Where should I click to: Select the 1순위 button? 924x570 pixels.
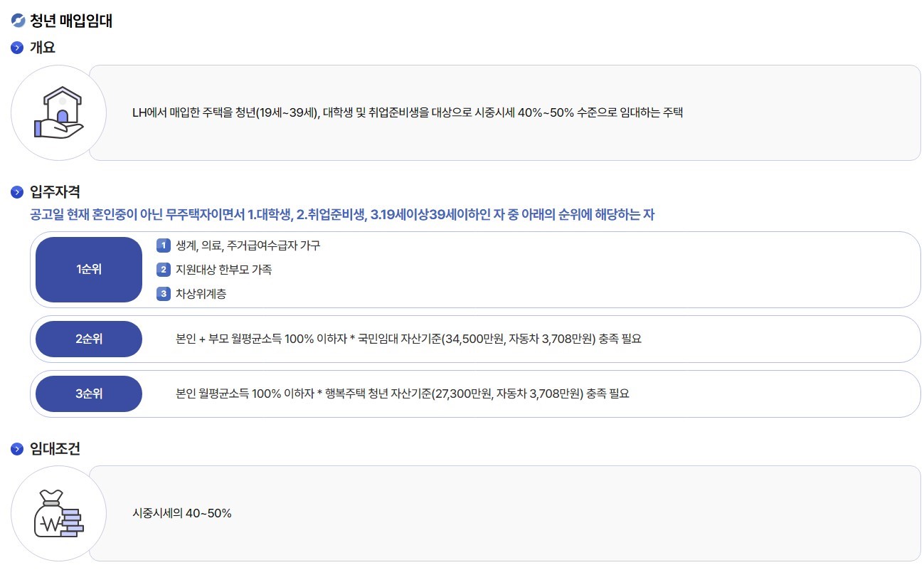pos(87,269)
